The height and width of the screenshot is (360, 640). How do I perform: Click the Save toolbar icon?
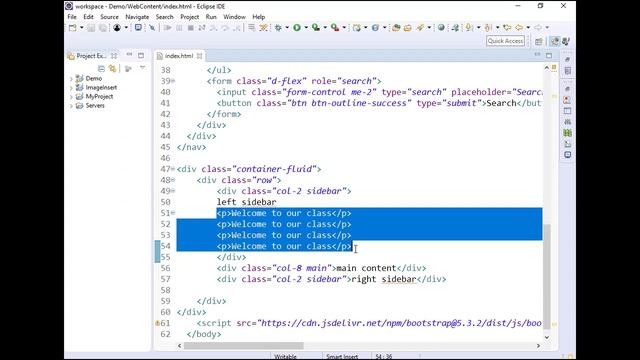tap(91, 28)
